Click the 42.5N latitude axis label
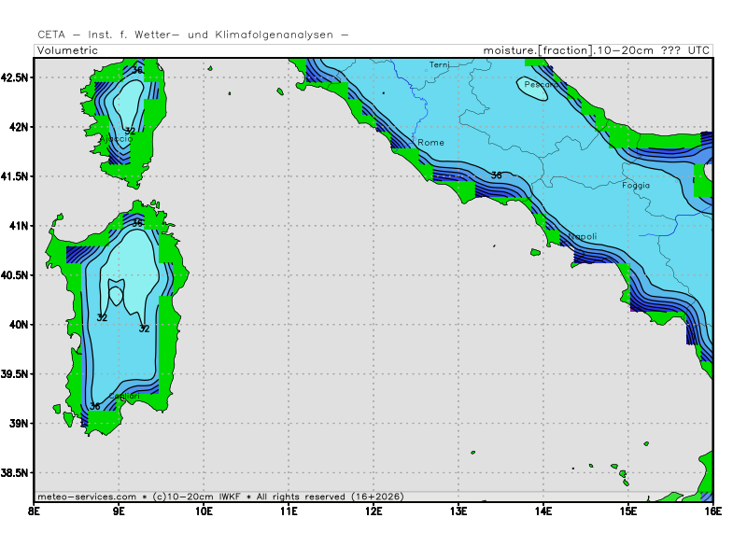Image resolution: width=747 pixels, height=560 pixels. [x=16, y=77]
